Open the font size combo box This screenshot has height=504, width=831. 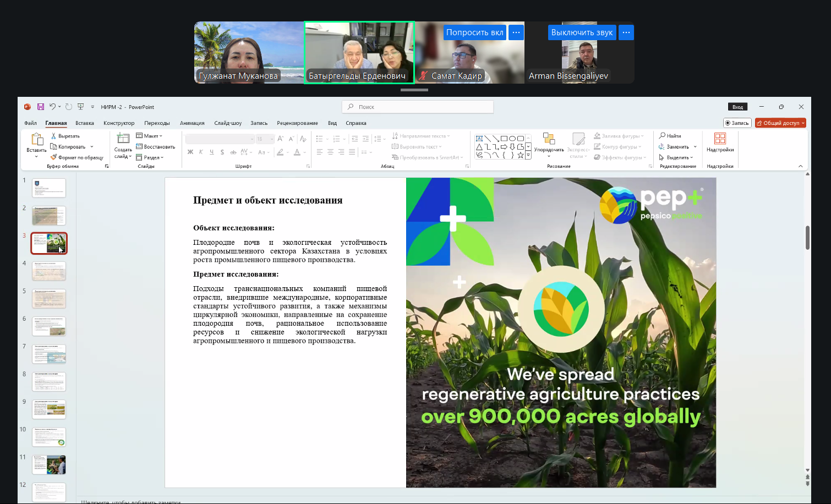tap(265, 139)
